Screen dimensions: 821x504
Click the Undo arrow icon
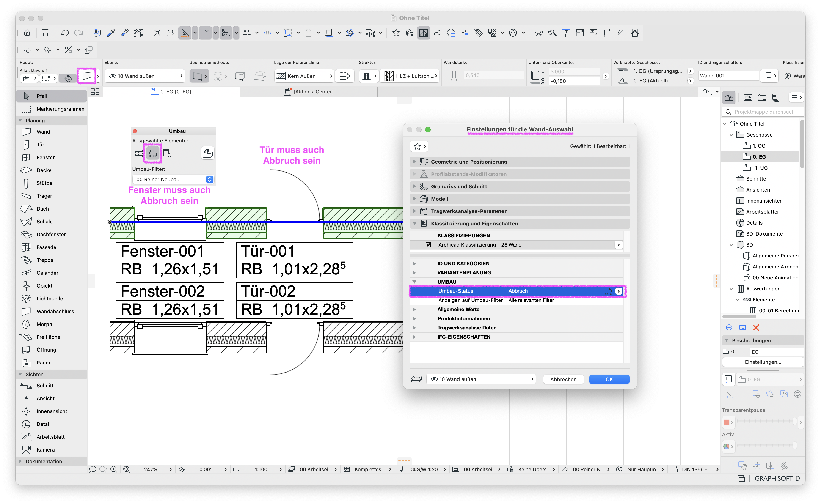click(64, 33)
